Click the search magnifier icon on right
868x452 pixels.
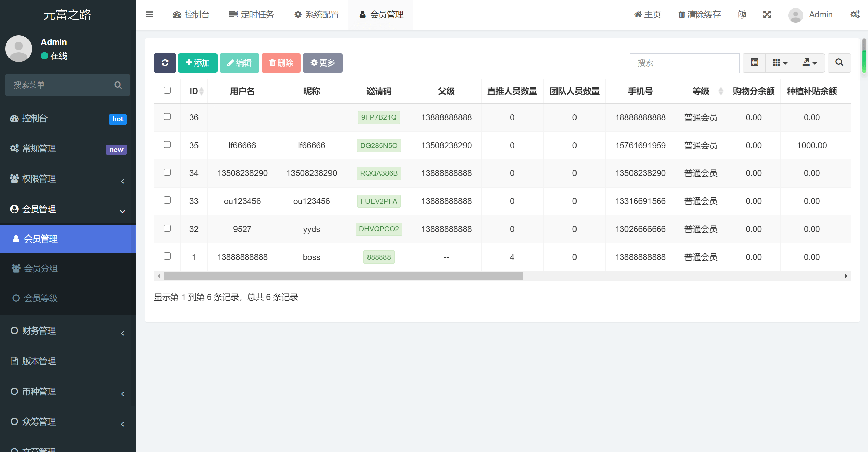coord(839,62)
